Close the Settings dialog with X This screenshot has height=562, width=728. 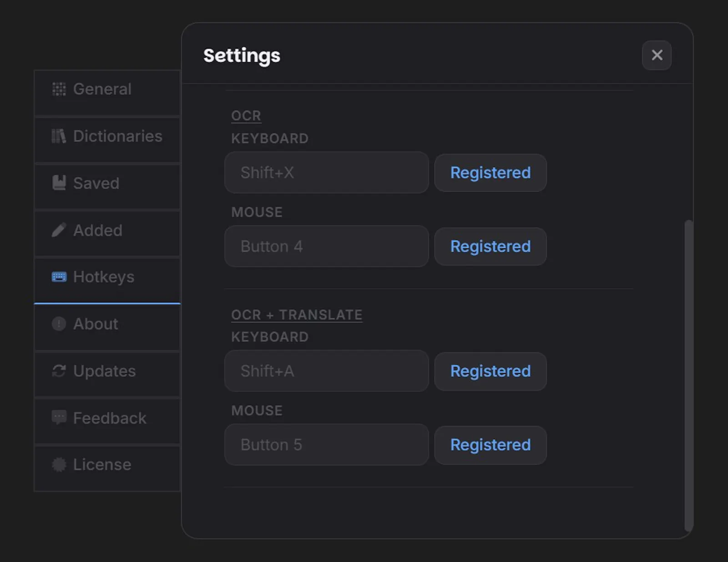(657, 55)
